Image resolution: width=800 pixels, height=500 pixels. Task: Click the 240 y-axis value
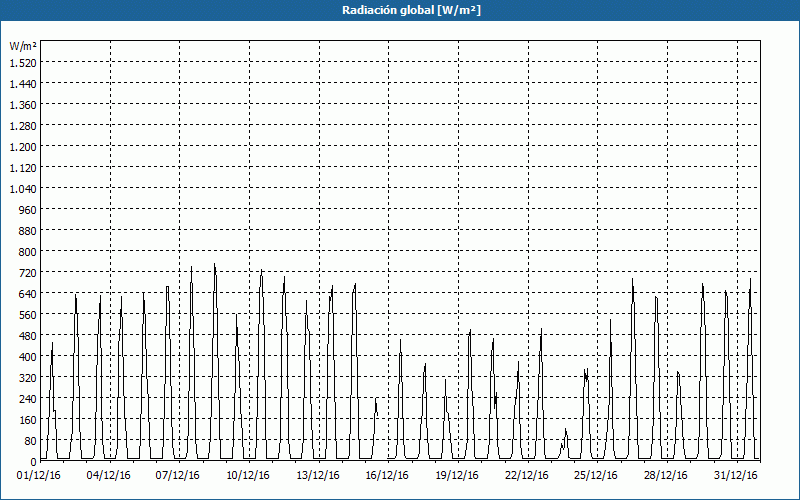pos(28,399)
